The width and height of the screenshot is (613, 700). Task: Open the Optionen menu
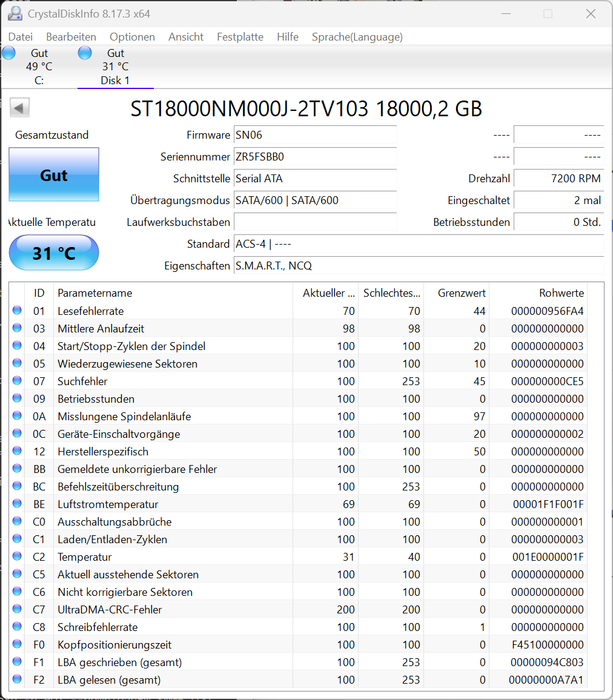tap(132, 36)
